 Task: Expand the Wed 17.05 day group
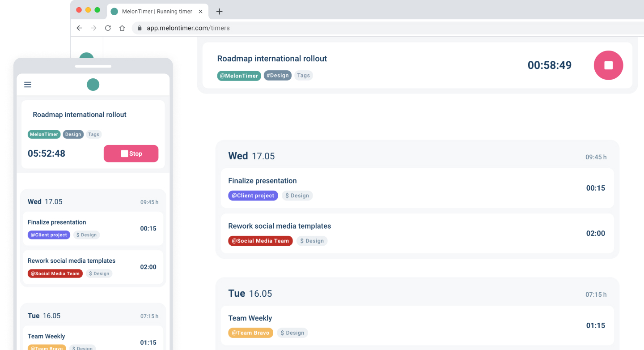(250, 156)
